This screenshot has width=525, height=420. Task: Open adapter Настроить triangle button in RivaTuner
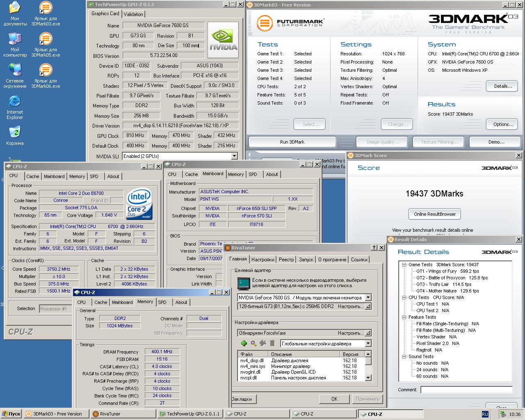click(368, 306)
